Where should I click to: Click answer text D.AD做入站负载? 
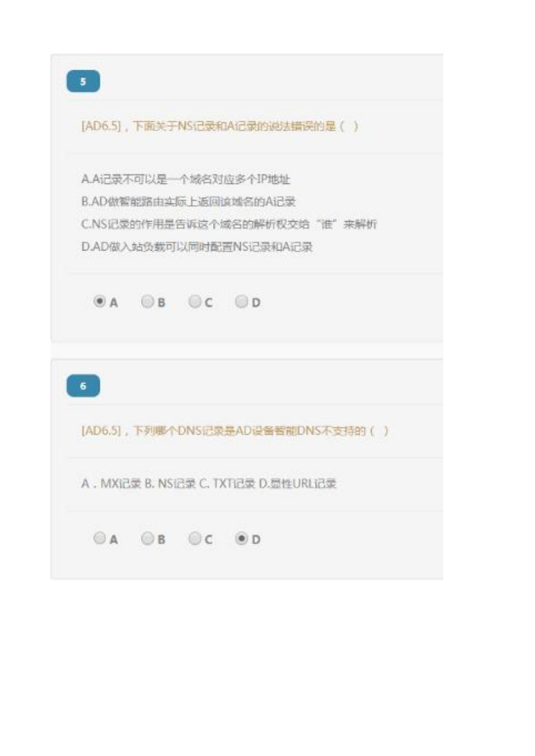[x=197, y=247]
